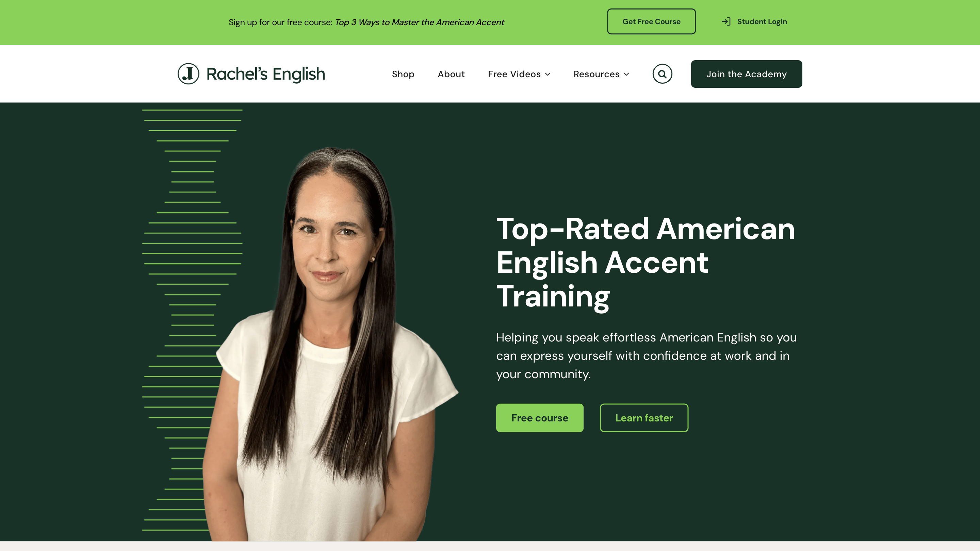Image resolution: width=980 pixels, height=551 pixels.
Task: Click the Rachel's English wordmark text
Action: pyautogui.click(x=265, y=74)
